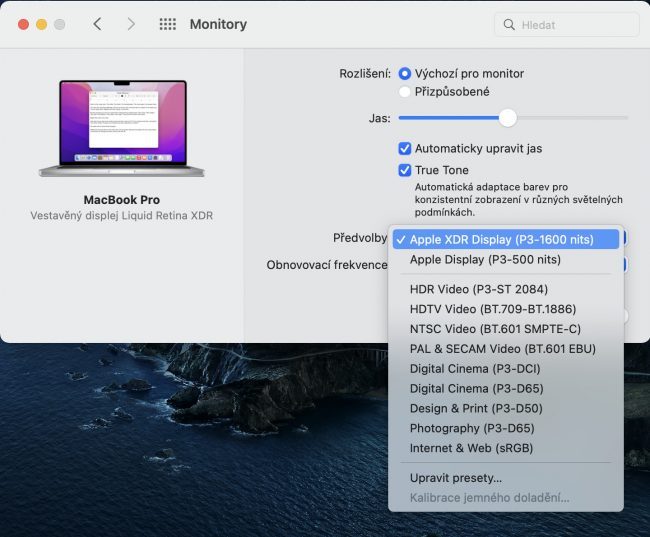Go back with the left chevron
Screen dimensions: 650x537
pos(97,24)
